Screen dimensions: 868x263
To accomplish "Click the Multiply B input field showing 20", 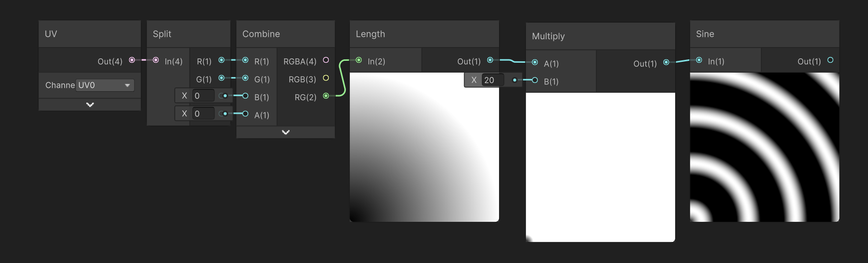I will click(x=493, y=80).
